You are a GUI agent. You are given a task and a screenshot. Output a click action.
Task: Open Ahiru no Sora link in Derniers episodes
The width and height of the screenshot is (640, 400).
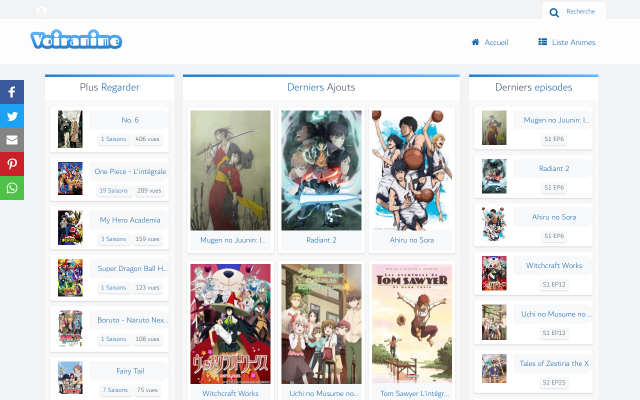[554, 217]
